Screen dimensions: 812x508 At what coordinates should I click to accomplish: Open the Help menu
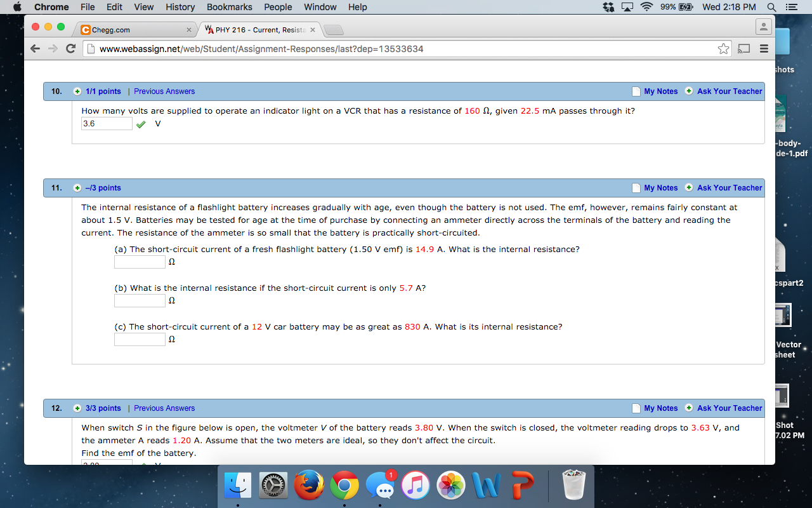click(358, 7)
